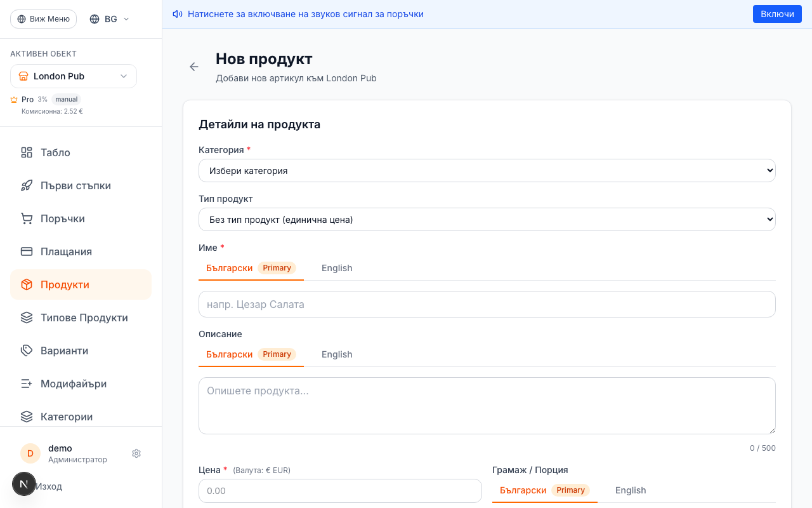Open Типове Продукти via its stack icon
812x508 pixels.
point(26,317)
